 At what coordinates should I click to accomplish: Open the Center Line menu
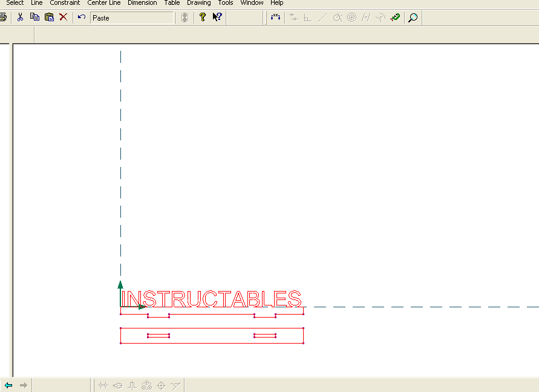pyautogui.click(x=104, y=3)
